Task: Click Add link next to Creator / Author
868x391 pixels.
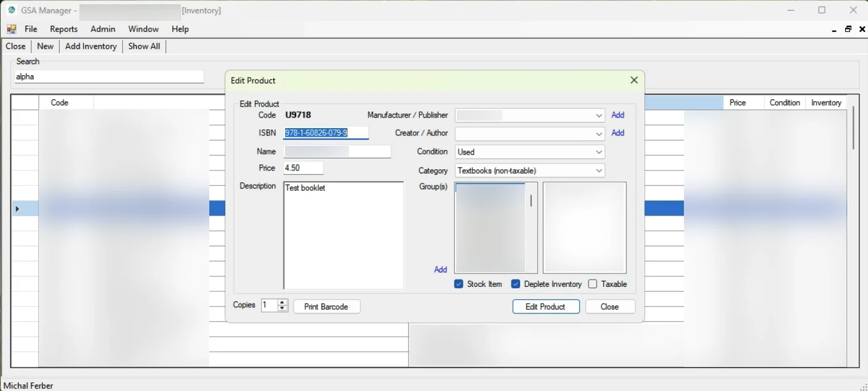Action: tap(617, 133)
